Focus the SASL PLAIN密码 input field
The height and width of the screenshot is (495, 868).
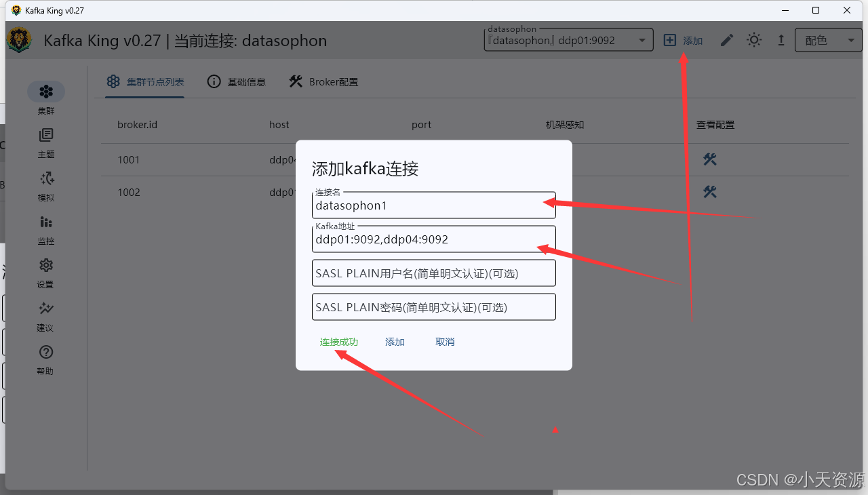[434, 307]
